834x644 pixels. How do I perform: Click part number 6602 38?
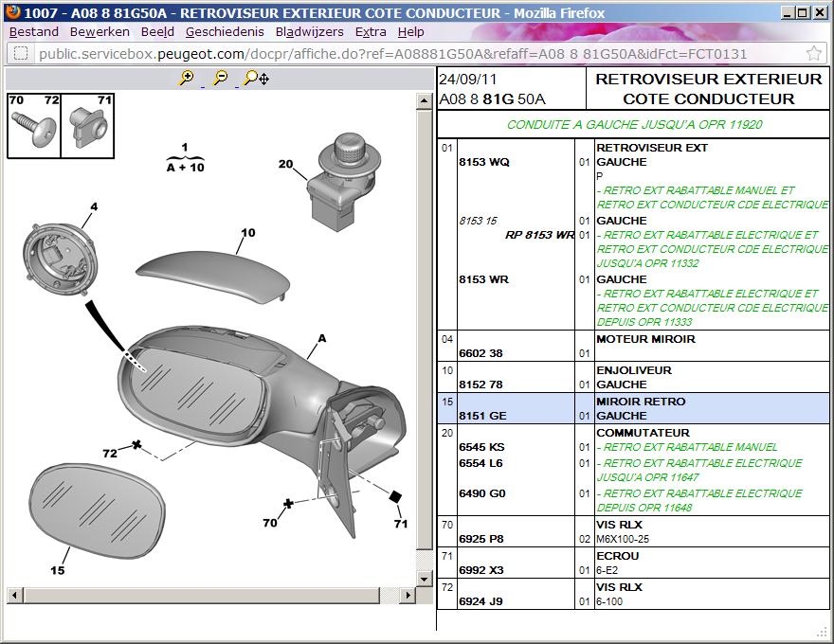click(x=480, y=353)
